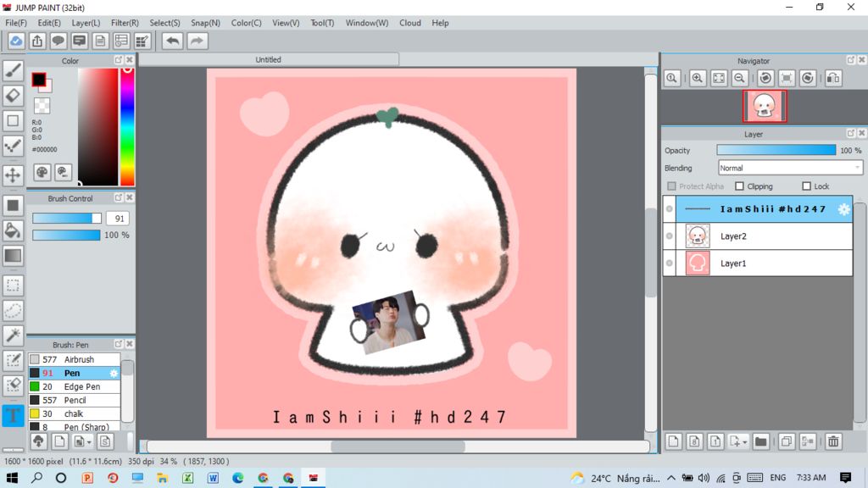Image resolution: width=868 pixels, height=488 pixels.
Task: Toggle visibility of Layer1
Action: click(x=670, y=263)
